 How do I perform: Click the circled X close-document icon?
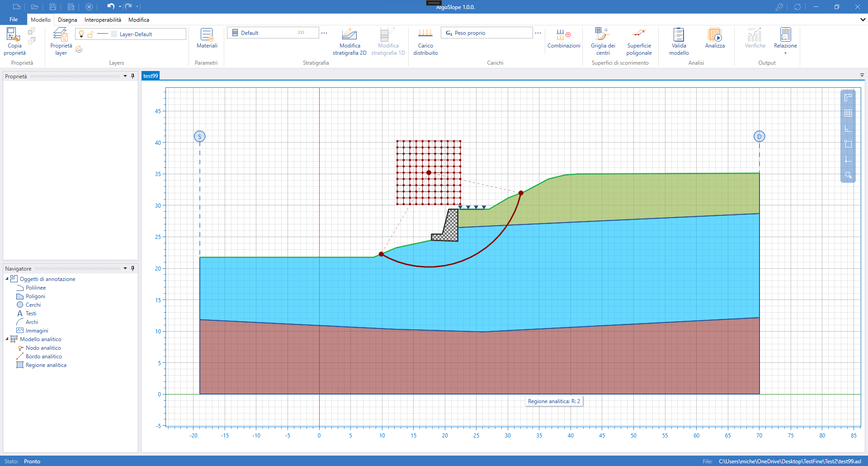pos(89,7)
